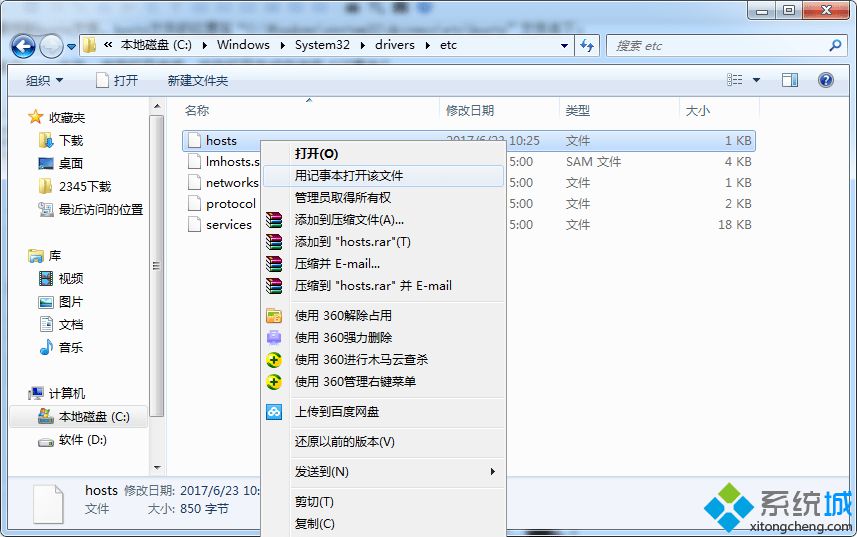Screen dimensions: 857x537
Task: Click the Forward navigation arrow
Action: pyautogui.click(x=51, y=46)
